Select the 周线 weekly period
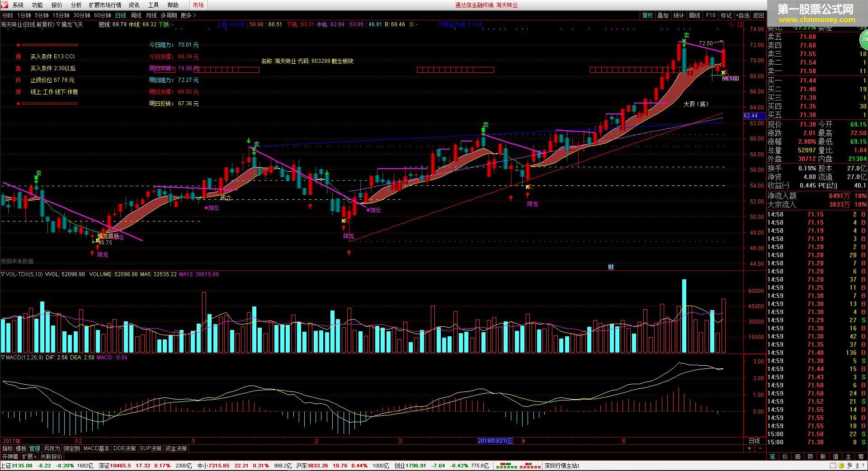This screenshot has width=868, height=471. pos(136,15)
